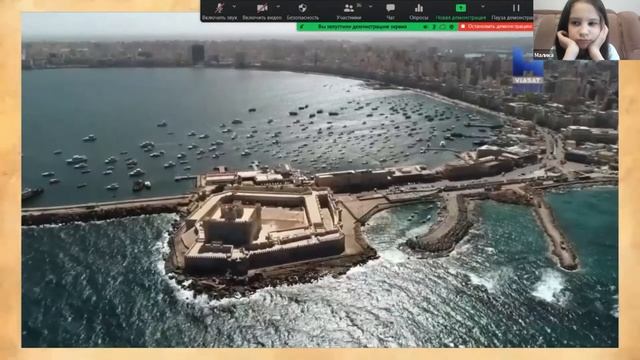Open Опросы polls
The image size is (640, 360).
419,11
